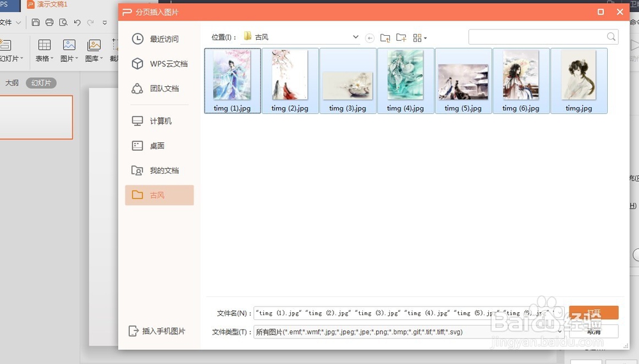
Task: Select thumbnail timg (1).jpg
Action: tap(233, 80)
